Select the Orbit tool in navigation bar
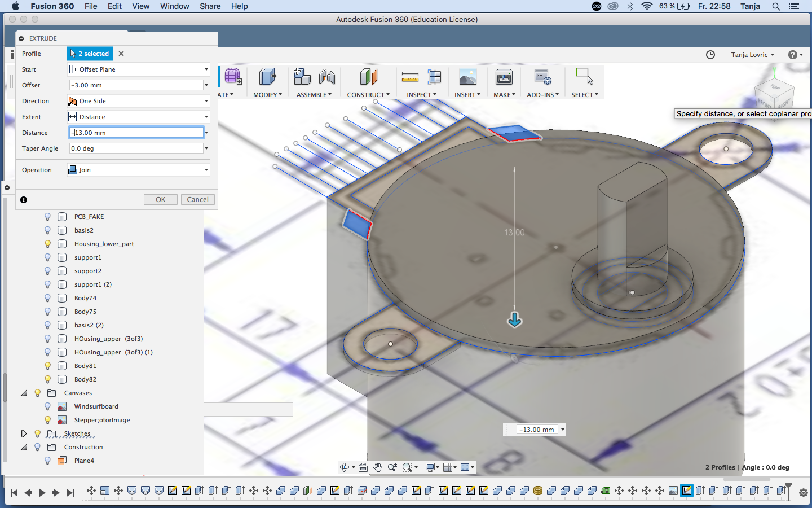The height and width of the screenshot is (508, 812). [345, 467]
